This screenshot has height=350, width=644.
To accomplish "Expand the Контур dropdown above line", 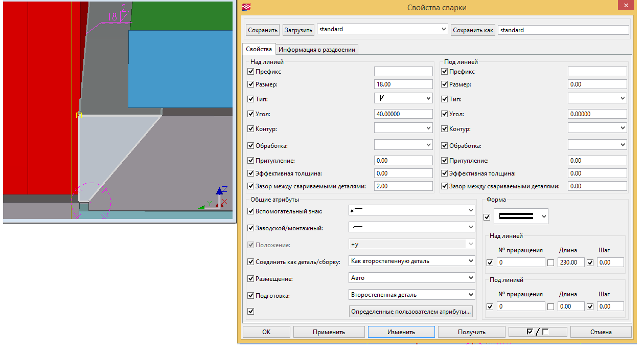I will [x=403, y=128].
